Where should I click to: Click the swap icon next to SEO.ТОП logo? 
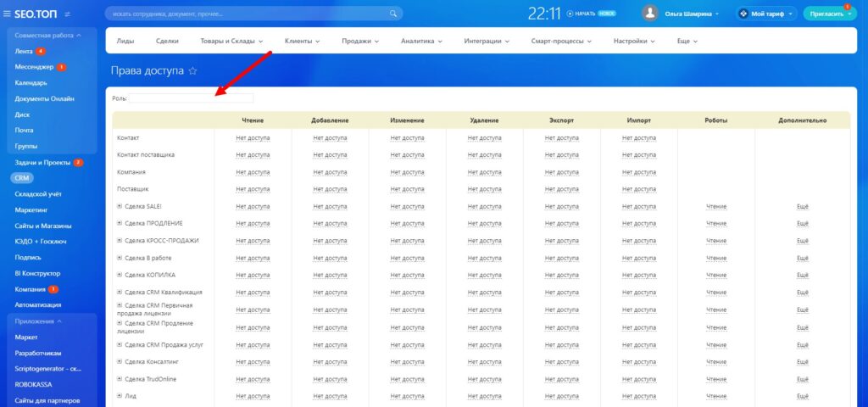coord(68,14)
